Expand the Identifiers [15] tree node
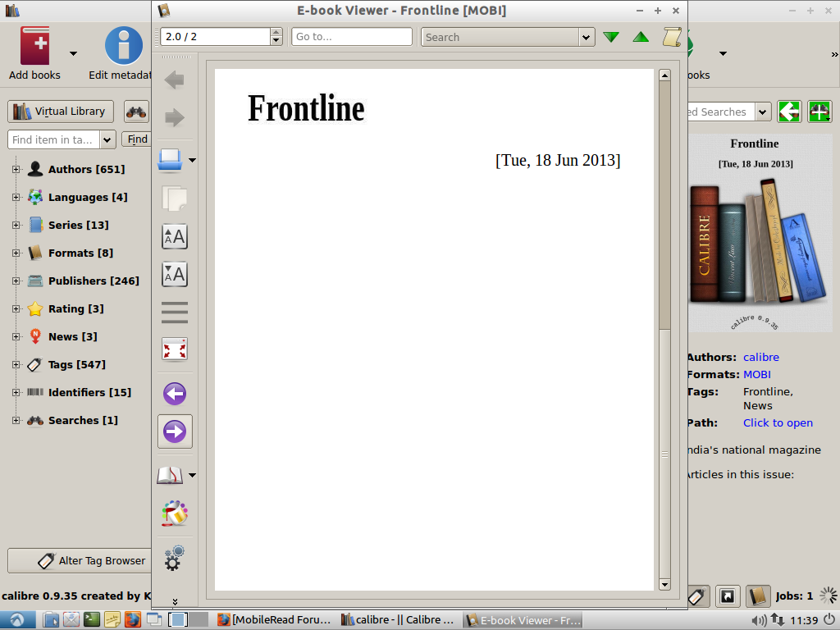The width and height of the screenshot is (840, 630). (16, 392)
